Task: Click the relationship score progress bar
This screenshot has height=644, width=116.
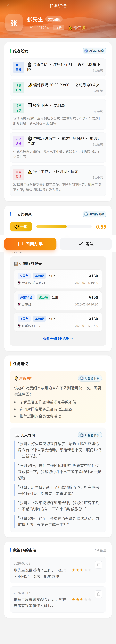Action: click(x=64, y=227)
